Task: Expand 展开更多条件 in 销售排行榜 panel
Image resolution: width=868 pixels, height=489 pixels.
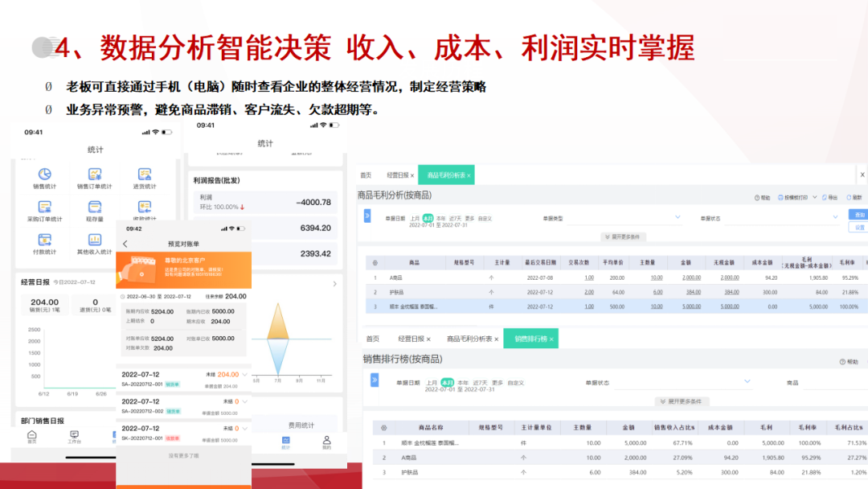Action: coord(681,401)
